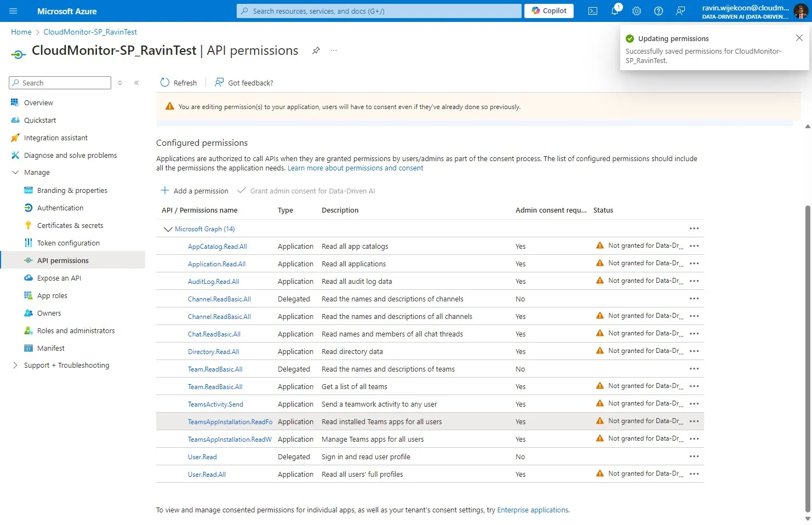Open more options for AuditLog.Read.All
812x525 pixels.
(x=694, y=281)
